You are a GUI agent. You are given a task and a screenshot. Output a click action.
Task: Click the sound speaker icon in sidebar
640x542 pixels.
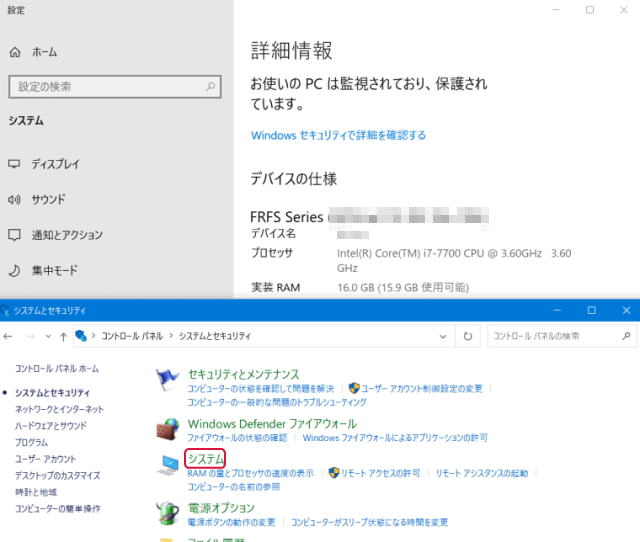coord(14,200)
